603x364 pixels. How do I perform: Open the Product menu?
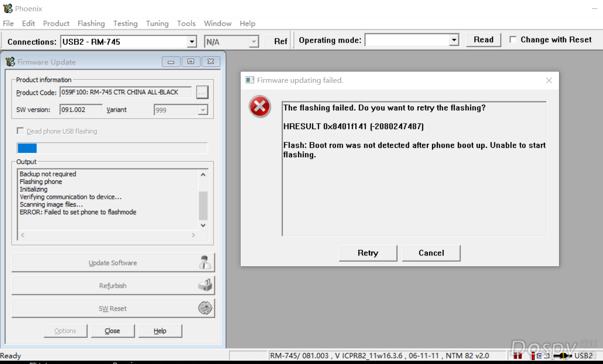tap(56, 23)
